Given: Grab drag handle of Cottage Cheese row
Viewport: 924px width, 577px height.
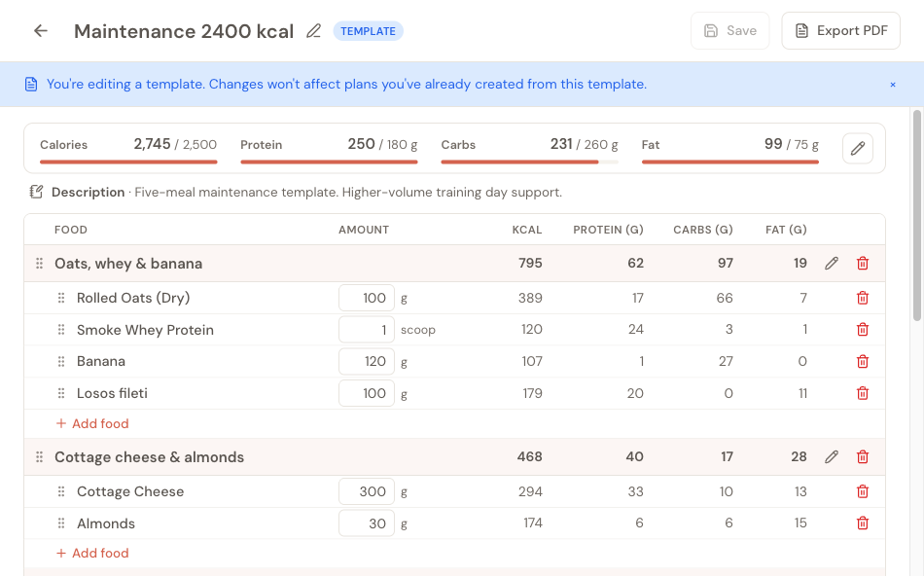Looking at the screenshot, I should coord(61,491).
